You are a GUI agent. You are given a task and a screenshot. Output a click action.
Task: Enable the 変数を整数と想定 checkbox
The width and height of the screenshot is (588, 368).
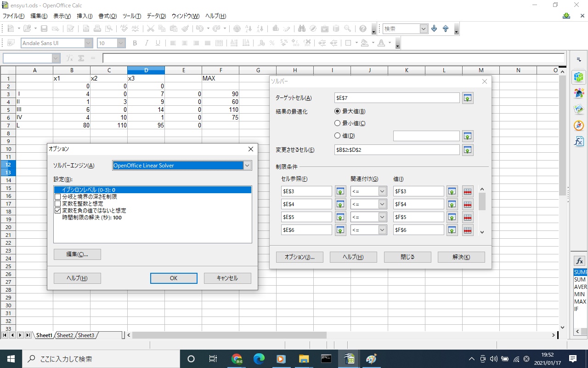pyautogui.click(x=58, y=203)
